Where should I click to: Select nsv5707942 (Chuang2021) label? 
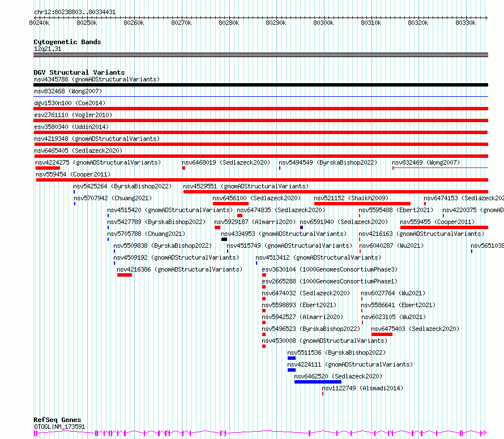pyautogui.click(x=113, y=198)
